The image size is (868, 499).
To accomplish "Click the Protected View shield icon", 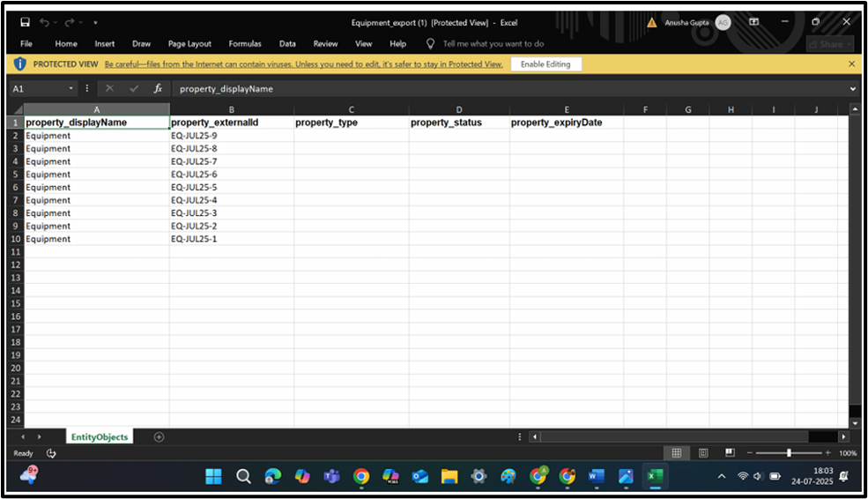I will 20,64.
